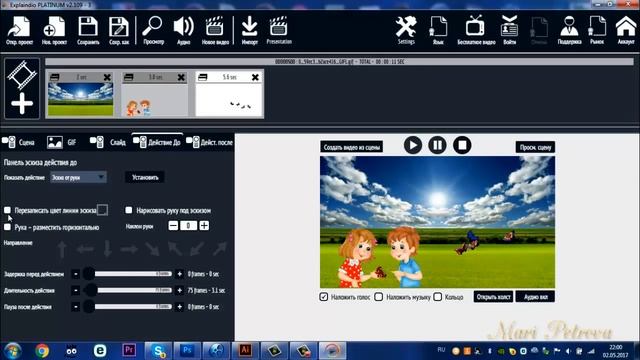Adjust Задержка перед действием slider
This screenshot has width=640, height=360.
127,274
